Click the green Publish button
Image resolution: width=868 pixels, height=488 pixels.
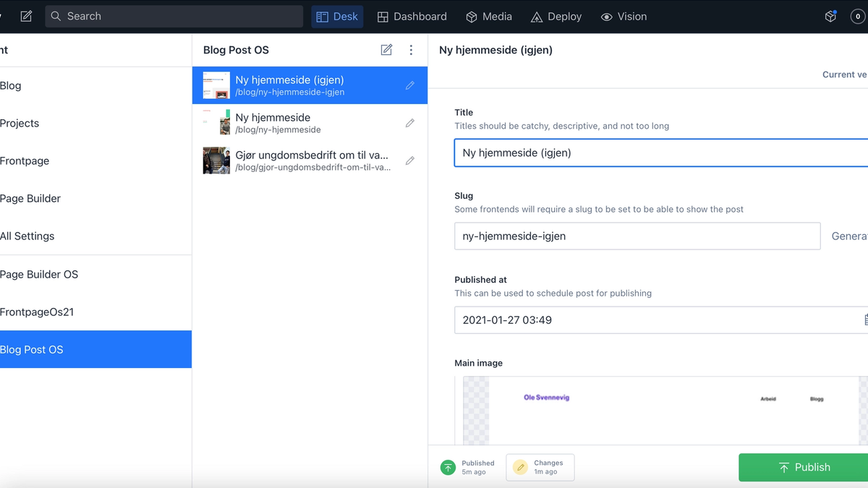click(x=803, y=467)
